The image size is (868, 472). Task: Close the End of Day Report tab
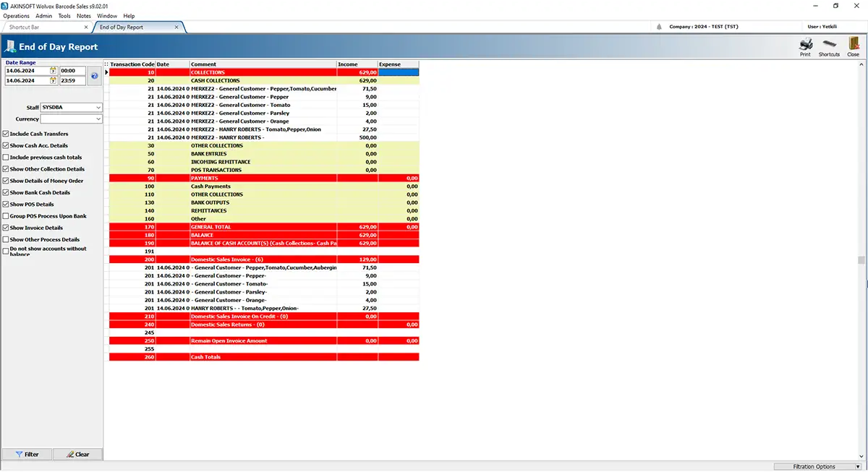point(176,27)
